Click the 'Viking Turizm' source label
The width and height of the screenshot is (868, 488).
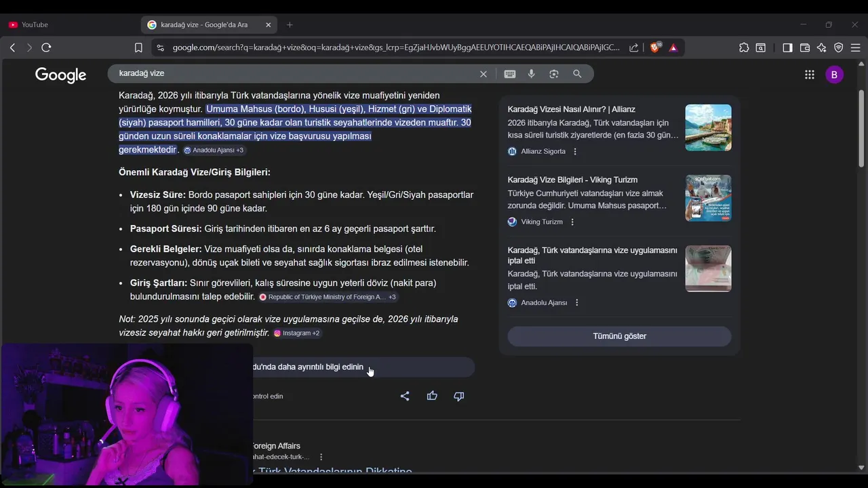point(542,222)
